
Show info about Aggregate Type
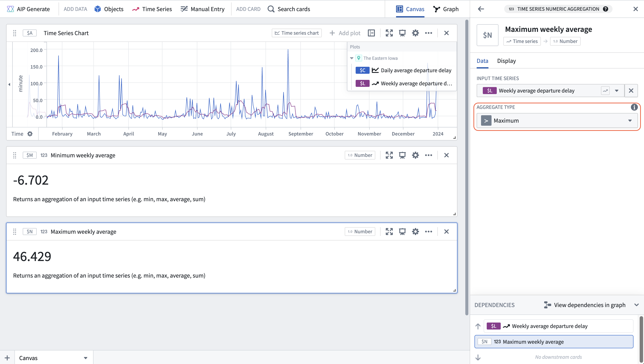(634, 107)
